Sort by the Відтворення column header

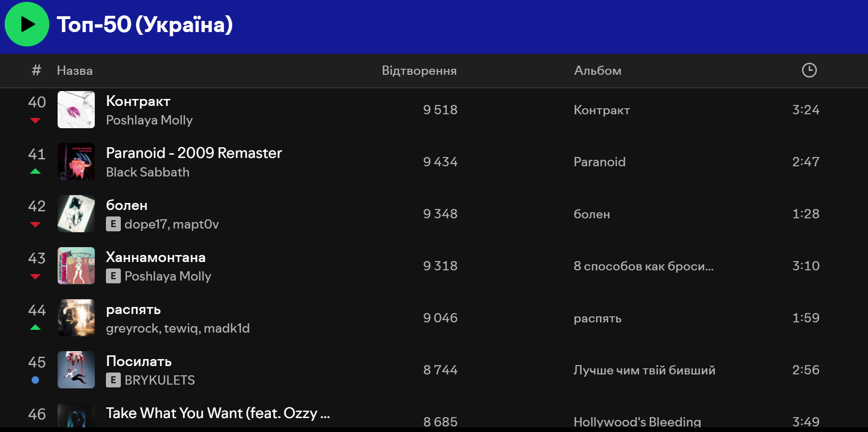(x=419, y=71)
